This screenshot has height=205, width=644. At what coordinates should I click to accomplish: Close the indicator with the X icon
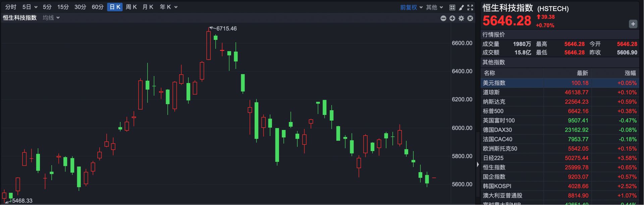pos(470,18)
